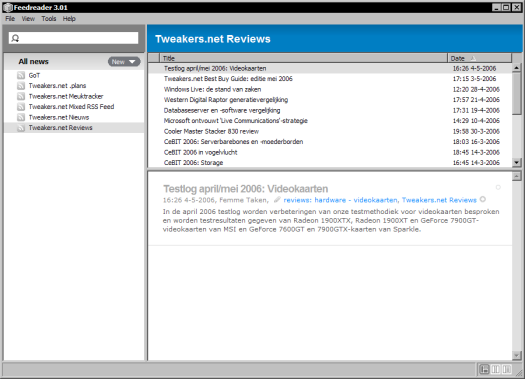This screenshot has height=379, width=525.
Task: Click the date cell '19:58 30-3-2006'
Action: 476,131
